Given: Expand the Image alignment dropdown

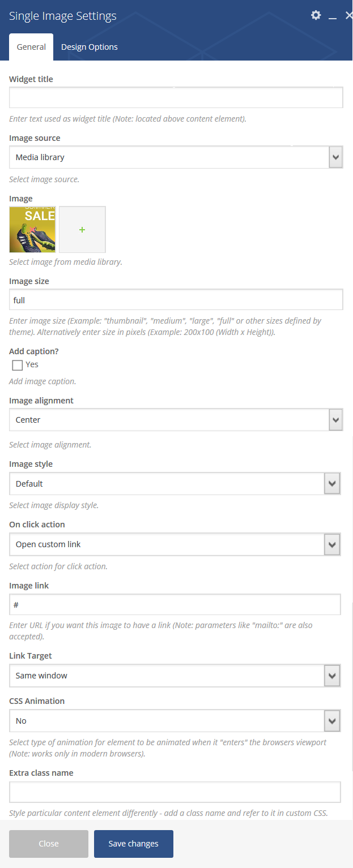Looking at the screenshot, I should [176, 420].
